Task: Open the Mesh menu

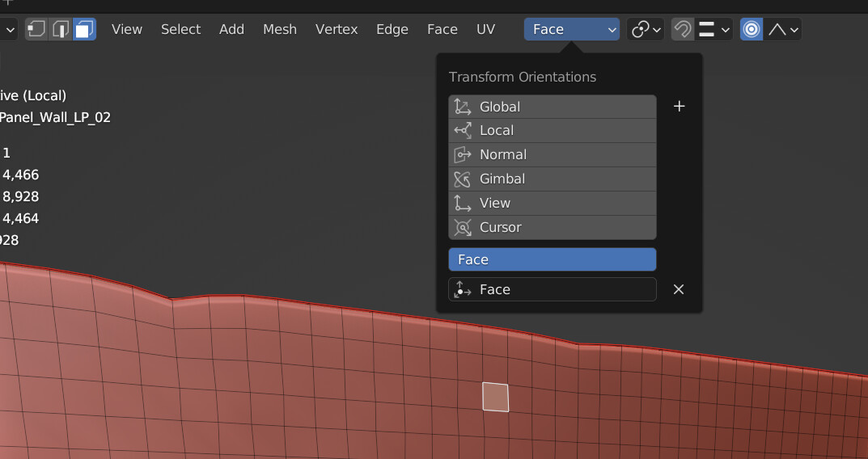Action: click(x=280, y=29)
